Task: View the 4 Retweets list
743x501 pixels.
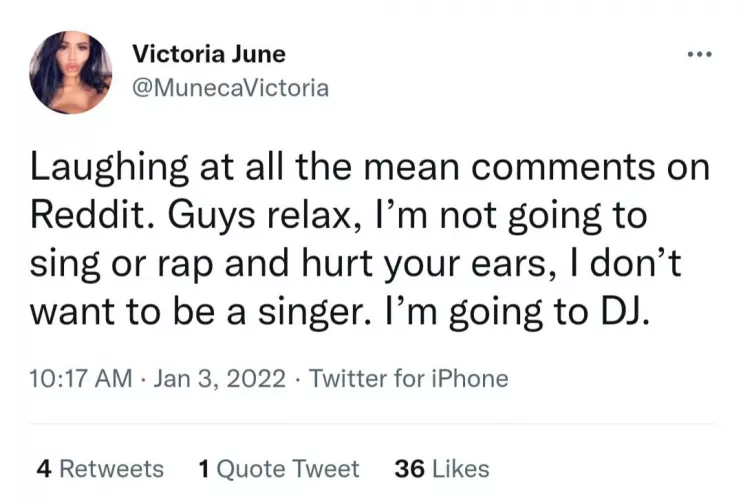Action: [99, 468]
